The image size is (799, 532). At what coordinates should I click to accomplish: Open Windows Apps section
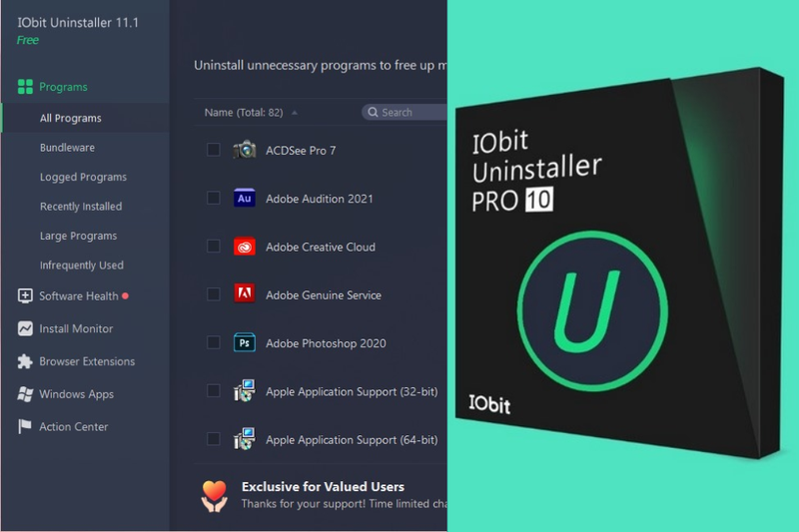[77, 394]
